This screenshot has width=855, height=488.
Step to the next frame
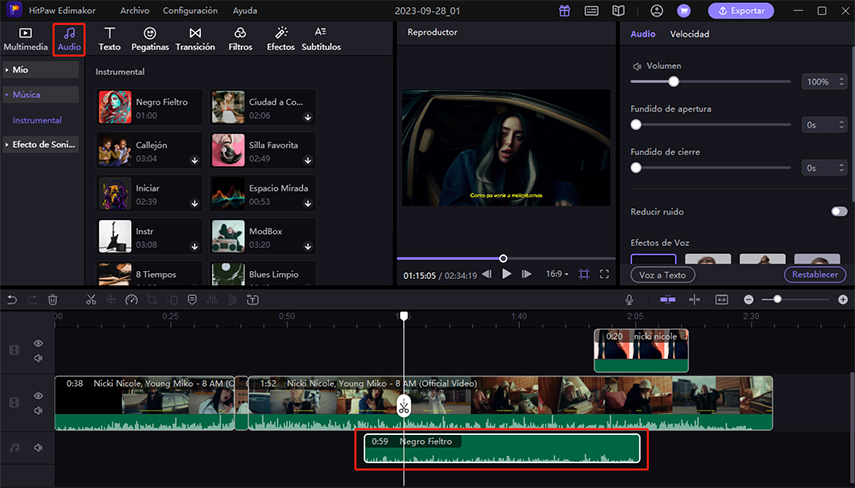pyautogui.click(x=526, y=274)
